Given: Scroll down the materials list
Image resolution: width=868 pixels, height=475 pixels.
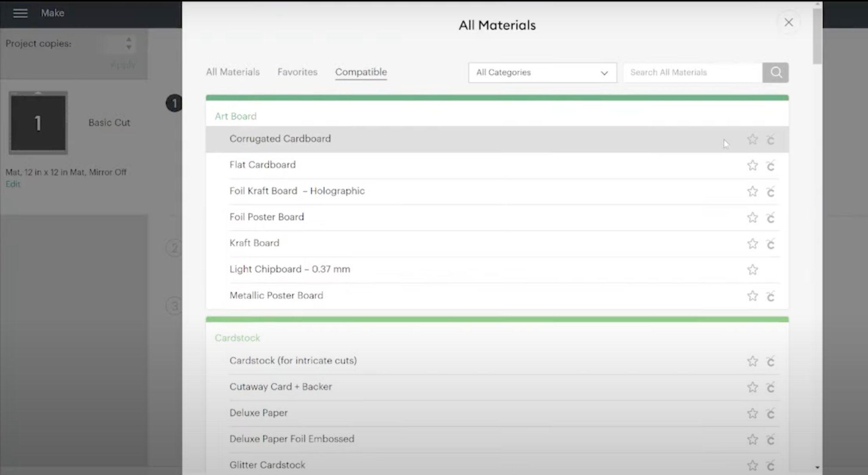Looking at the screenshot, I should tap(817, 467).
